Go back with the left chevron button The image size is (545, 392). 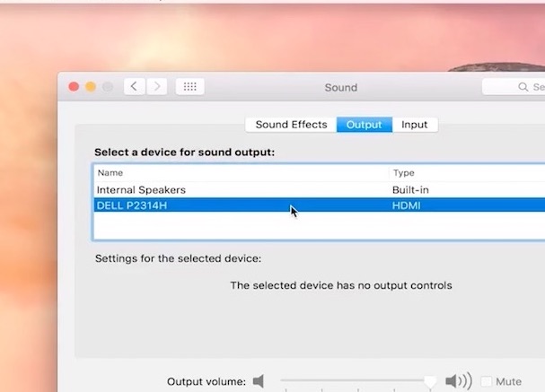click(134, 86)
